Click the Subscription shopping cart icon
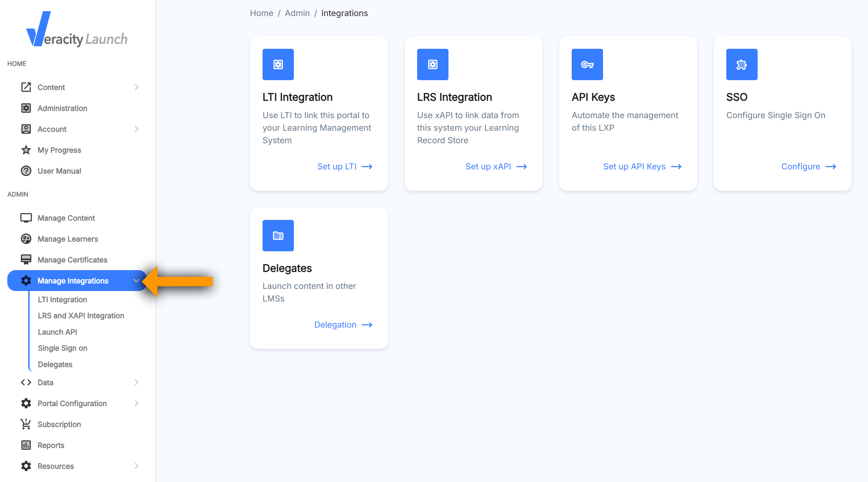This screenshot has height=482, width=868. point(26,424)
